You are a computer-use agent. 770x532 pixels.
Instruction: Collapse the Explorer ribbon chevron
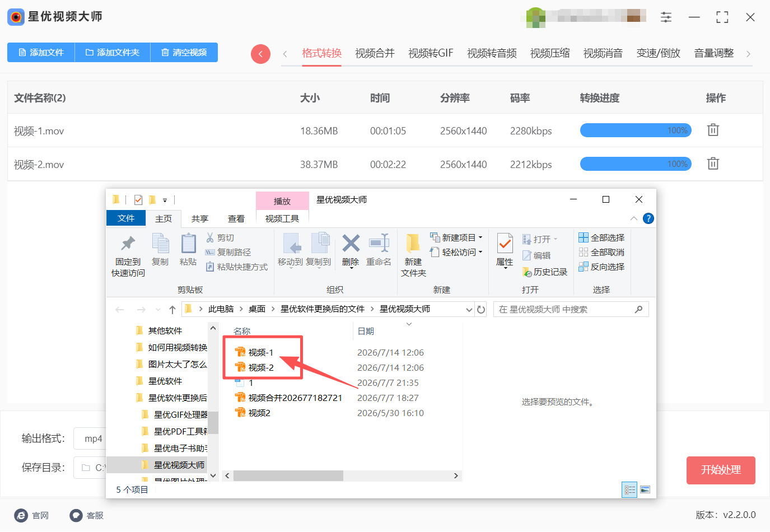click(x=633, y=218)
